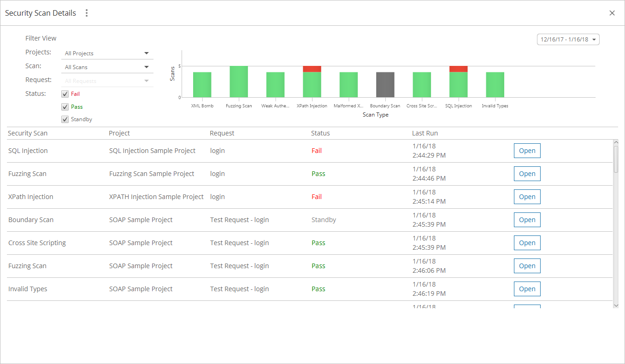Open the date range selector
Screen dimensions: 625x364
point(568,39)
